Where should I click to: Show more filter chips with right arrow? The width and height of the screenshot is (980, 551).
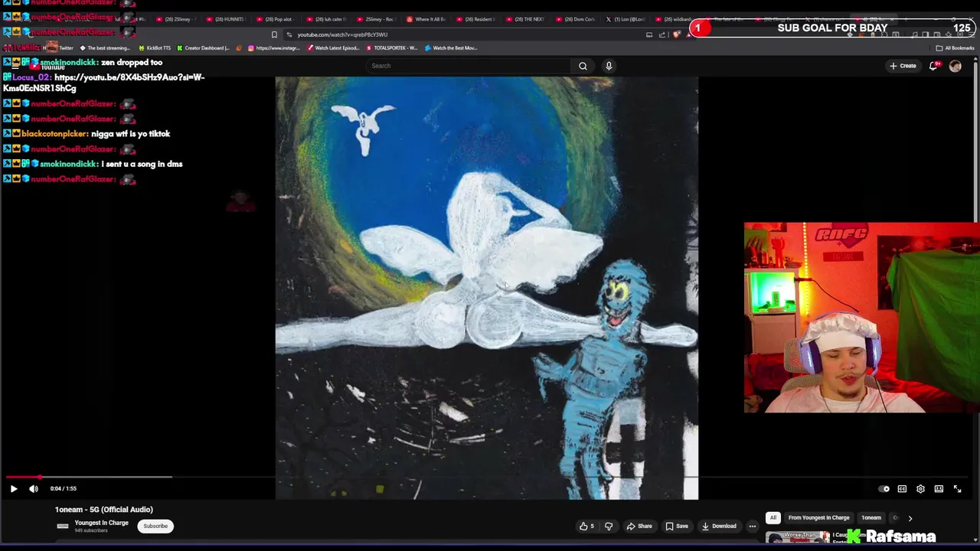pos(910,518)
